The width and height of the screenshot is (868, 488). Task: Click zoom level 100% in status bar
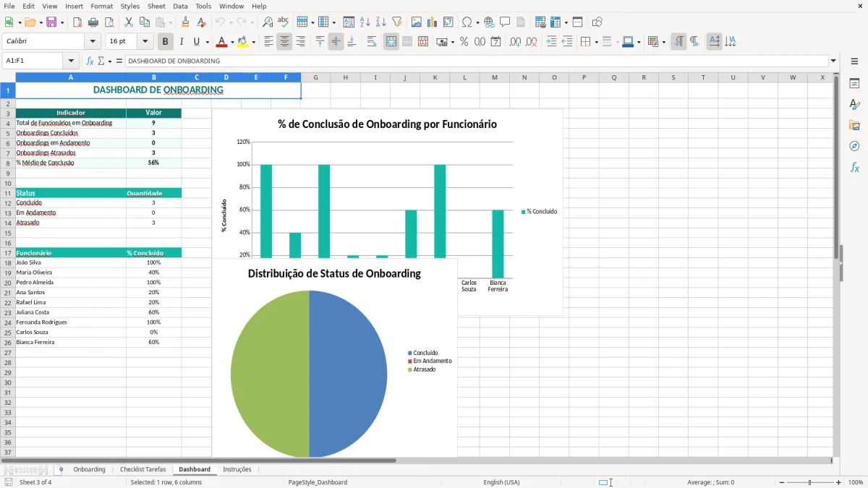[856, 482]
